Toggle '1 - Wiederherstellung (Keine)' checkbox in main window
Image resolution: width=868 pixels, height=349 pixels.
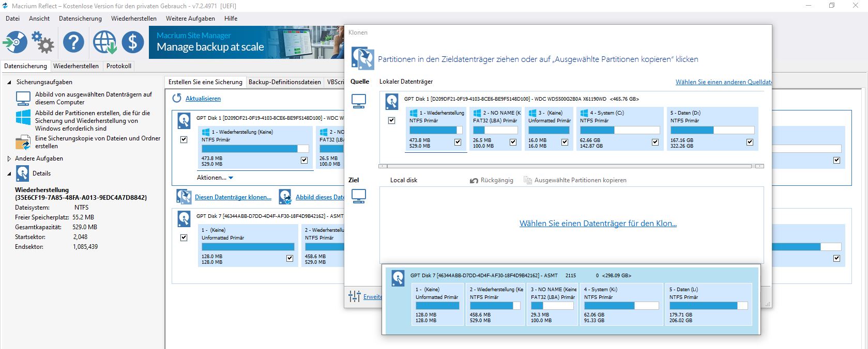(x=304, y=160)
